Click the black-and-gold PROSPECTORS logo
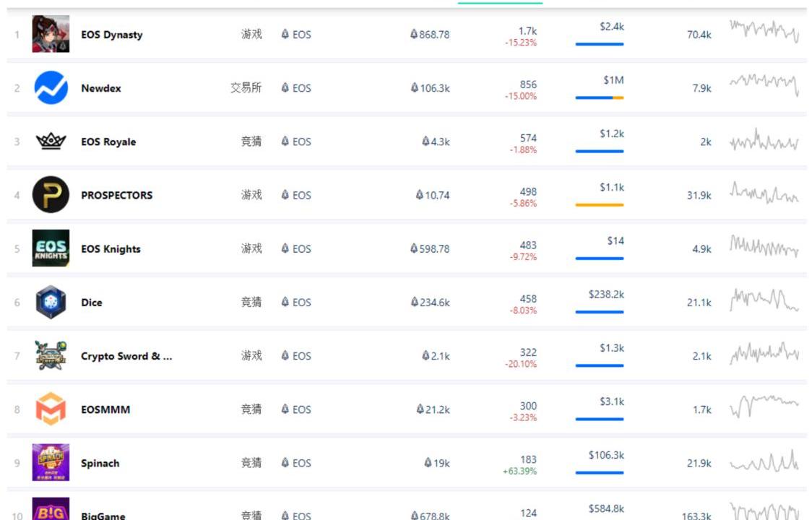The height and width of the screenshot is (520, 812). coord(51,195)
